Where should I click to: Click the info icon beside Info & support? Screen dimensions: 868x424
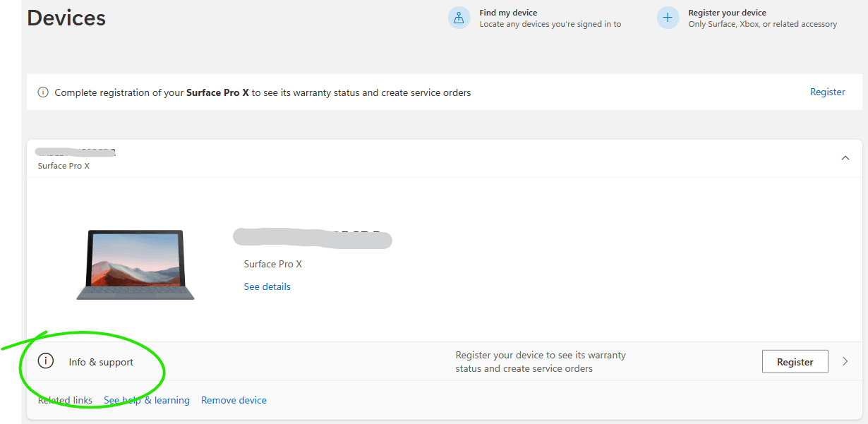coord(45,361)
